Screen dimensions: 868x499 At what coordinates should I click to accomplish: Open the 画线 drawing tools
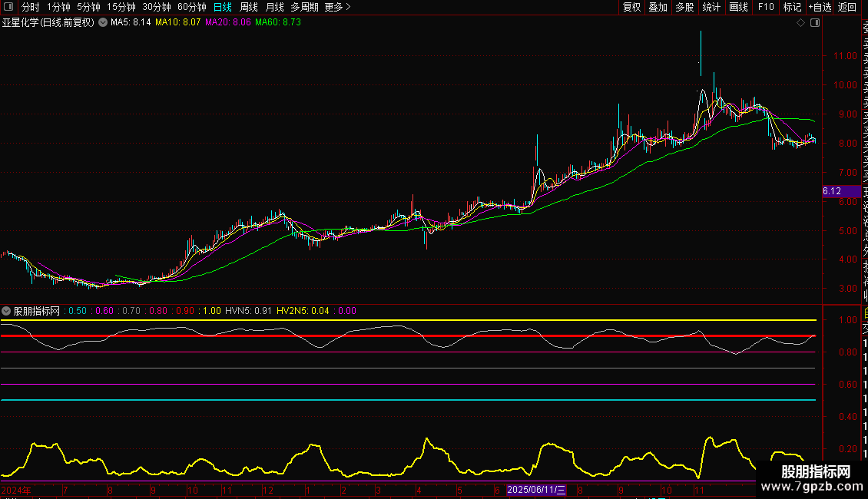tap(738, 7)
